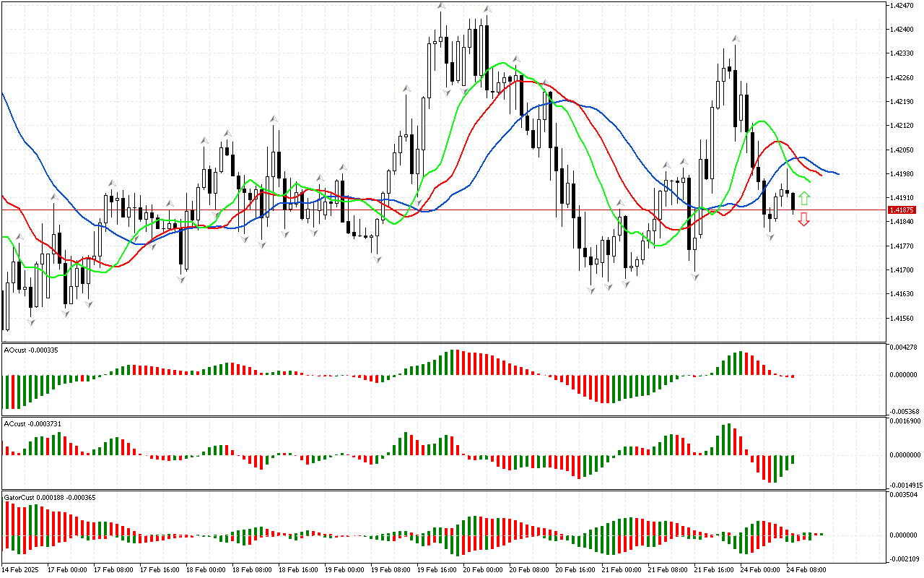Click the 21 Feb 00:00 time label
This screenshot has height=578, width=924.
(622, 570)
